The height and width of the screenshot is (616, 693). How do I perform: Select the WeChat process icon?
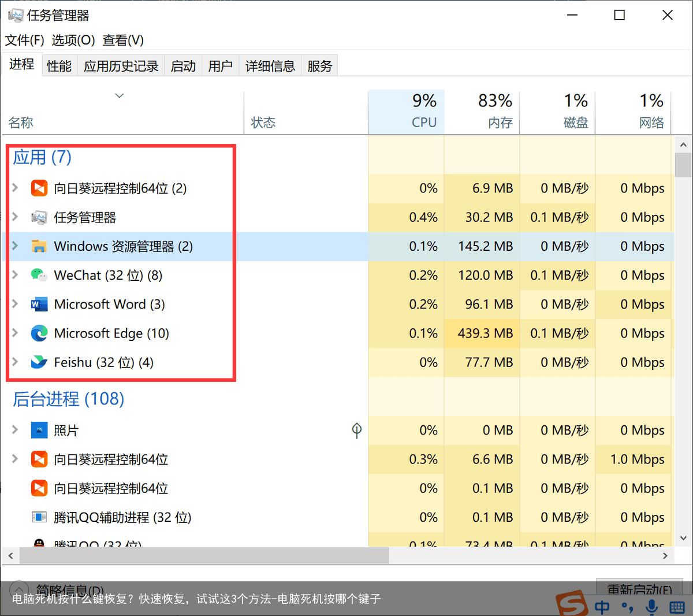click(39, 275)
